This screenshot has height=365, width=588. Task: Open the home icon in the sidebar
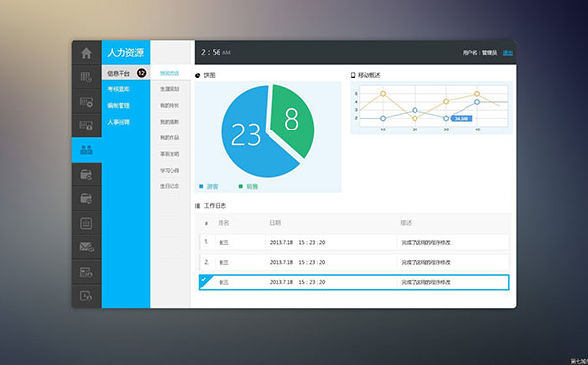point(86,53)
